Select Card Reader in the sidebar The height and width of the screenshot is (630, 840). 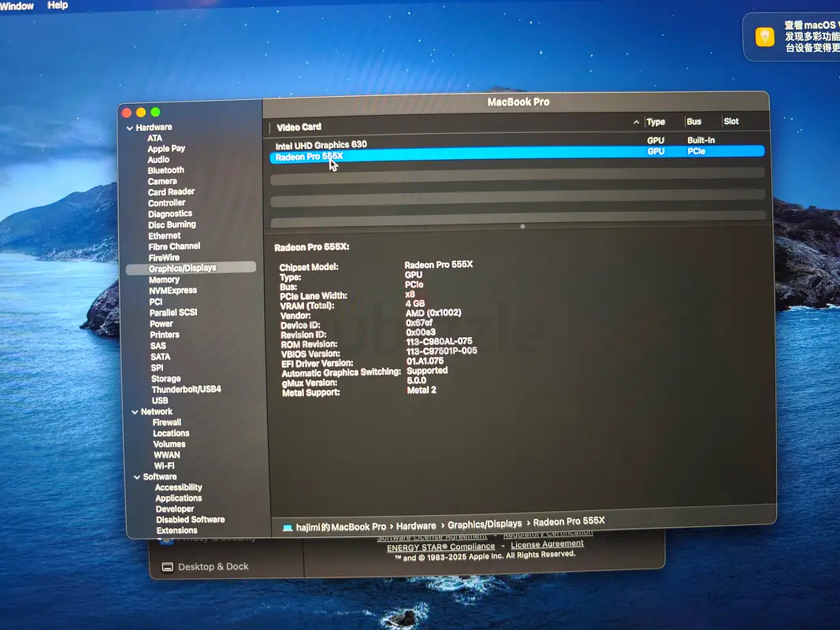pos(172,191)
